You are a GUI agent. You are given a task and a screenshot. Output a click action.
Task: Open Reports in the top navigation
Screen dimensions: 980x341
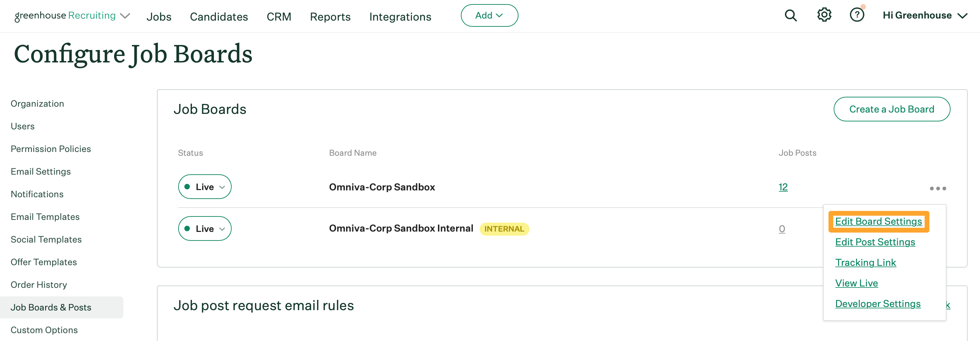[330, 17]
